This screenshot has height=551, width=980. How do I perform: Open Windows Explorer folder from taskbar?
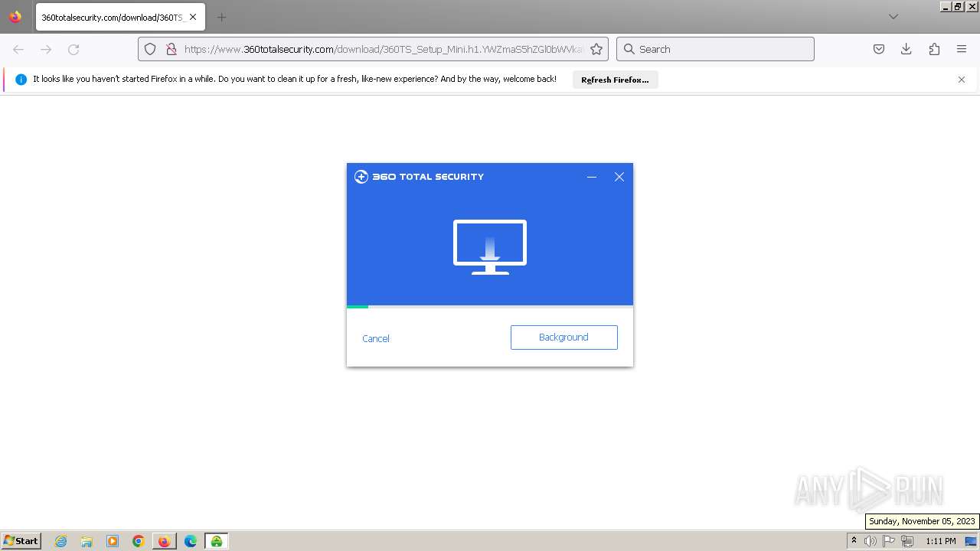(87, 541)
